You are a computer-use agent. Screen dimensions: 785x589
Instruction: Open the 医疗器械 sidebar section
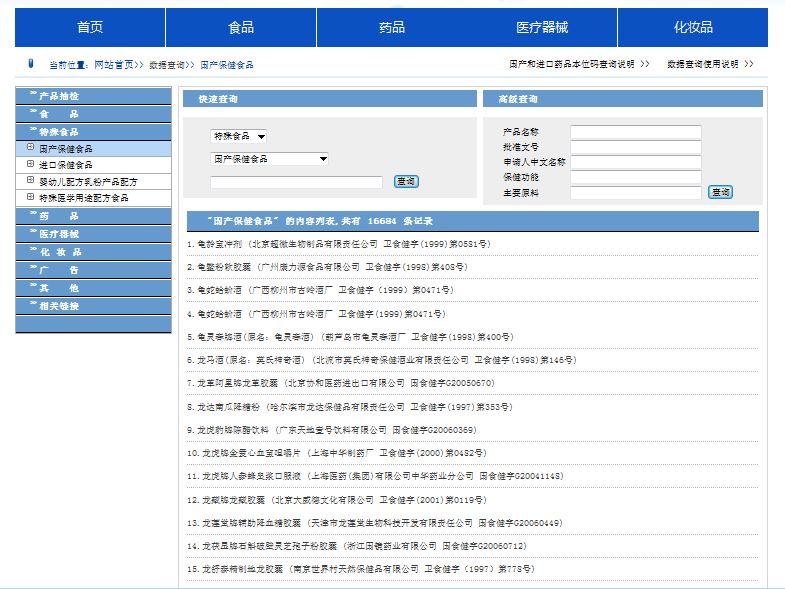(x=93, y=234)
